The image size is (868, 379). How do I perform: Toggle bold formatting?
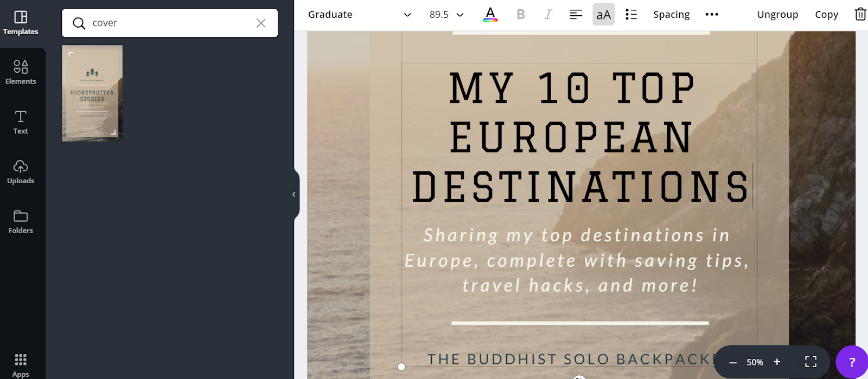click(x=521, y=15)
